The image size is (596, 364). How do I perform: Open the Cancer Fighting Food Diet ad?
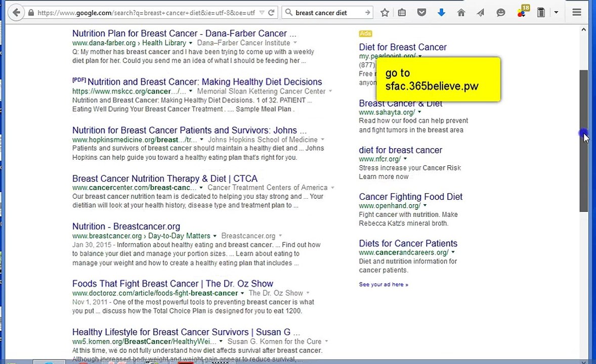410,197
